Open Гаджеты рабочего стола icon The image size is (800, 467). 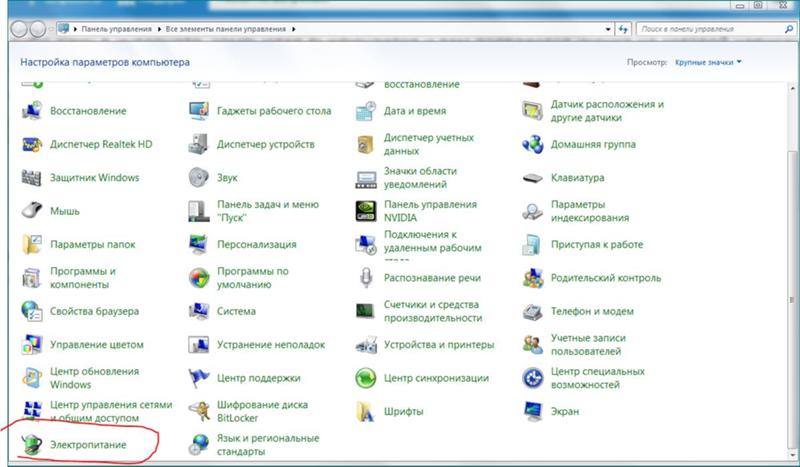coord(198,111)
